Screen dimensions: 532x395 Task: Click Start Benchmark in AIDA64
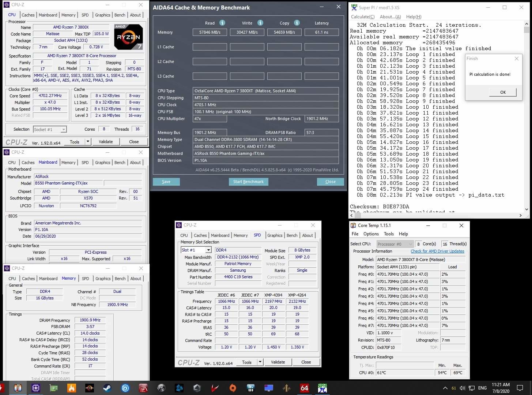point(248,182)
